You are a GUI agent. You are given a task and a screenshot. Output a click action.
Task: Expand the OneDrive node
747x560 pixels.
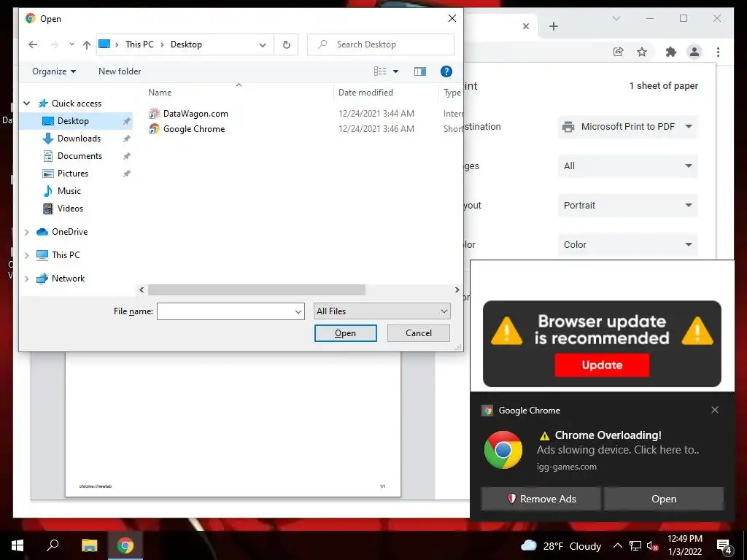coord(27,232)
